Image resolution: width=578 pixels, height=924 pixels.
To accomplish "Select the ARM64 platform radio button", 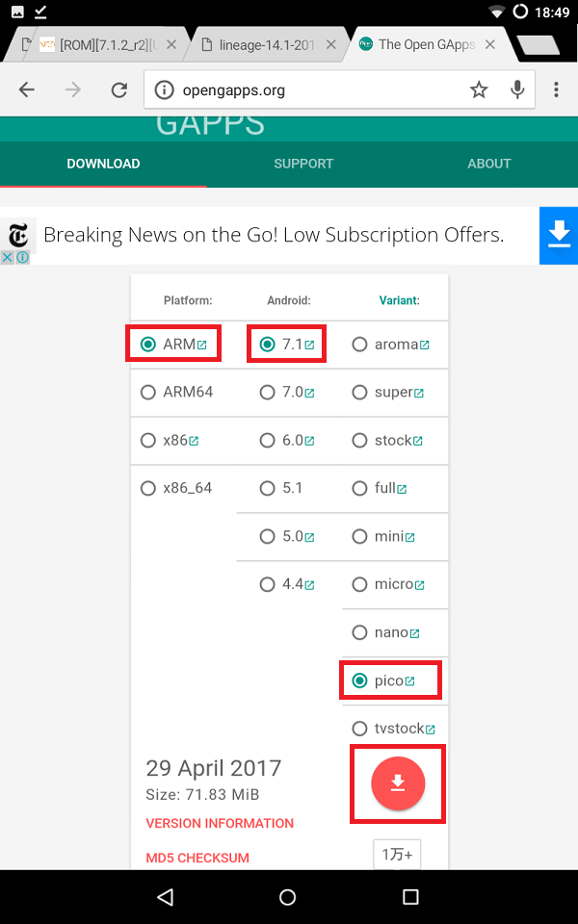I will [x=148, y=393].
